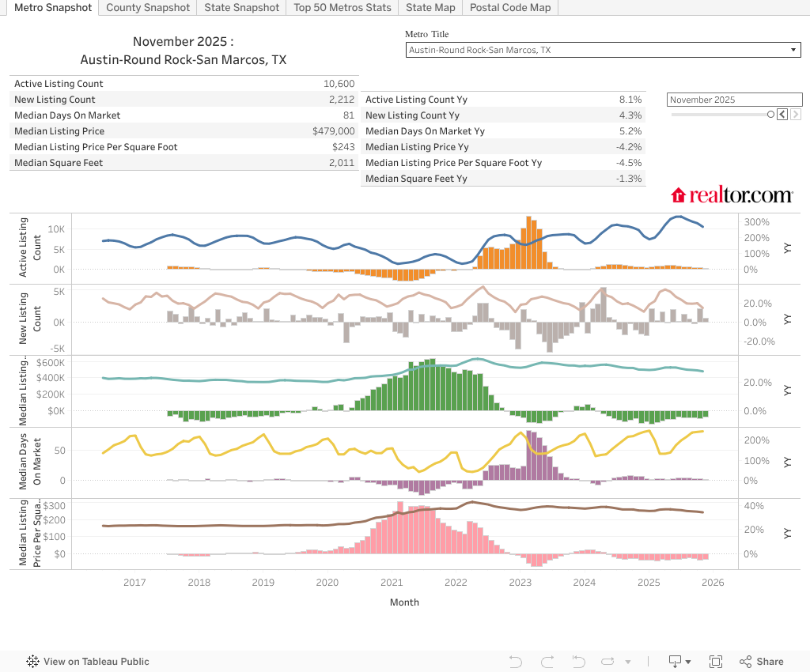
Task: Click the Tableau logo icon
Action: tap(33, 662)
